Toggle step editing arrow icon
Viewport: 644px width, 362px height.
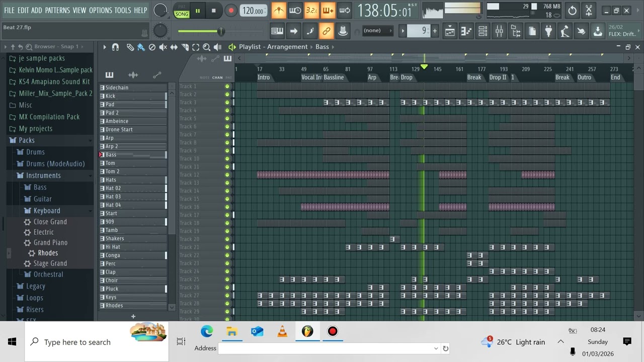pos(294,31)
